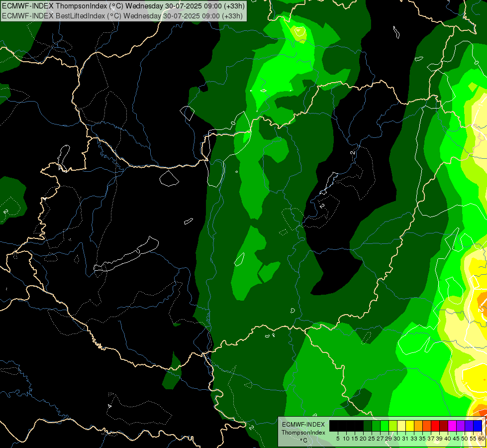Click the legend tick value '45'

pyautogui.click(x=456, y=439)
